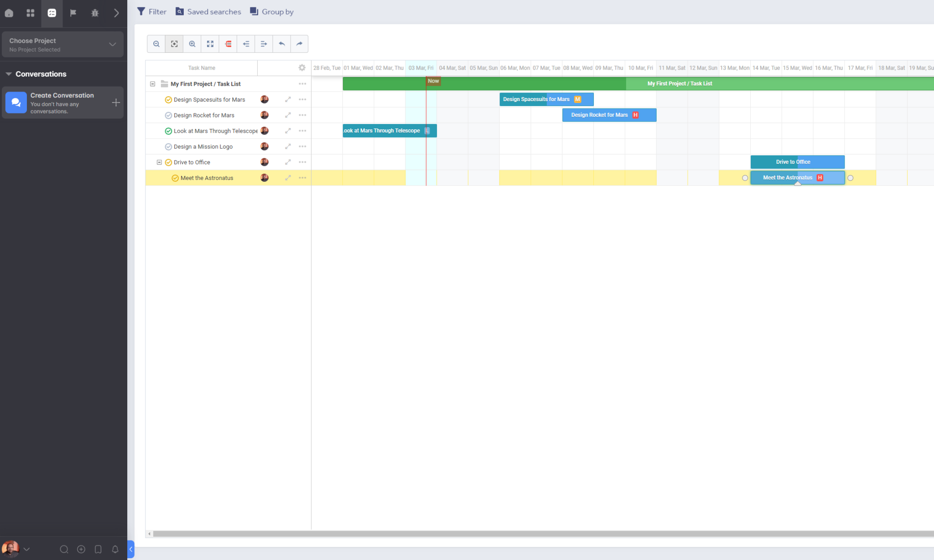Toggle Design a Mission Logo completion check
Image resolution: width=934 pixels, height=560 pixels.
tap(168, 147)
